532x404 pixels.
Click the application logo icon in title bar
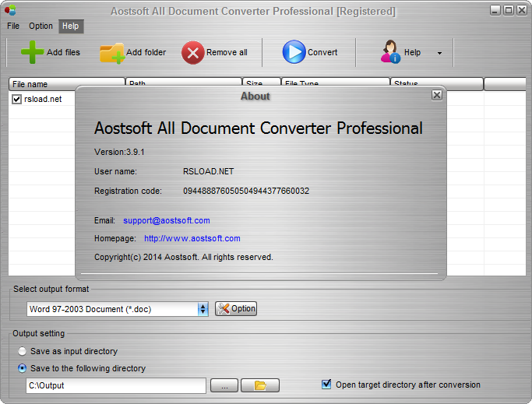10,11
